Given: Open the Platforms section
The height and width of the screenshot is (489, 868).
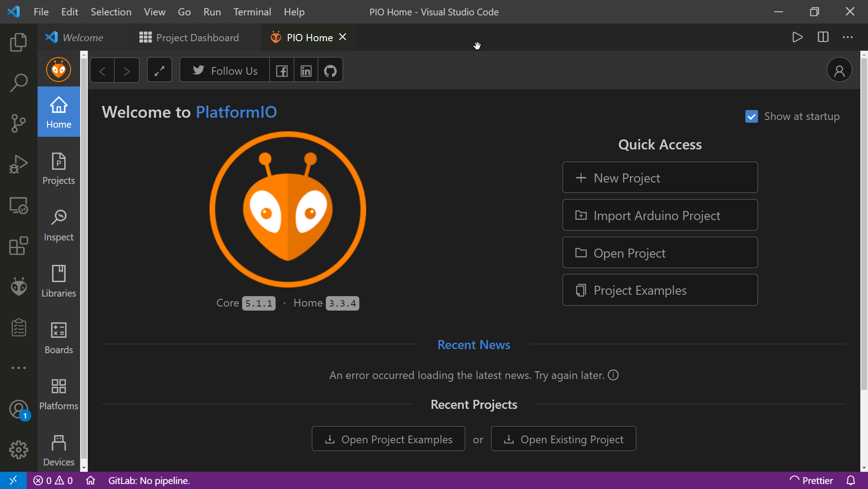Looking at the screenshot, I should coord(59,394).
